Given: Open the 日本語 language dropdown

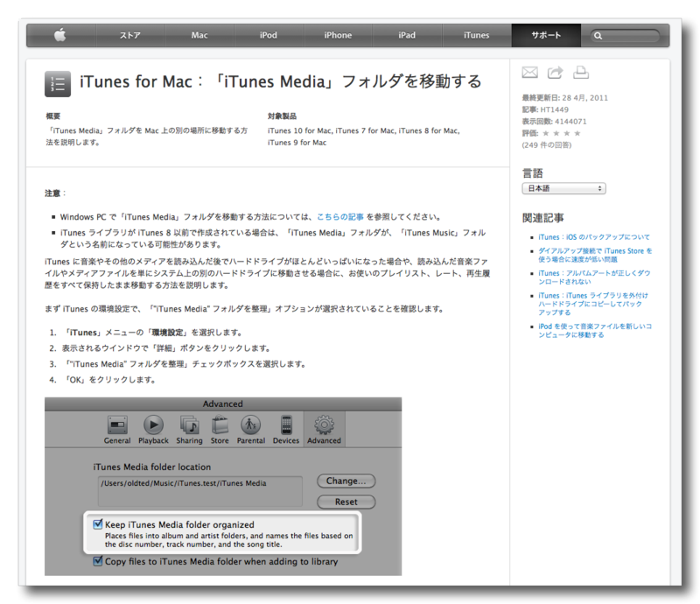Looking at the screenshot, I should pyautogui.click(x=563, y=188).
